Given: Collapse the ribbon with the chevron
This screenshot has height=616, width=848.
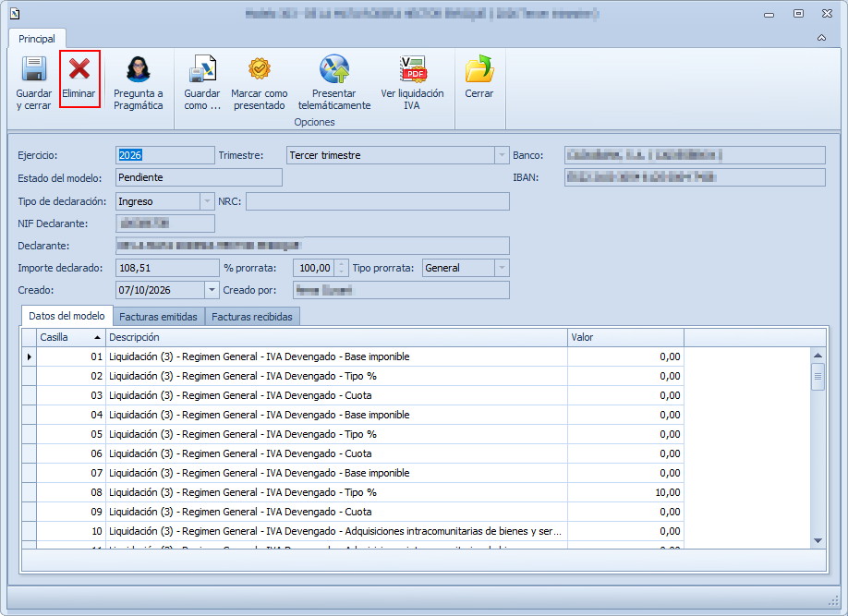Looking at the screenshot, I should coord(821,38).
